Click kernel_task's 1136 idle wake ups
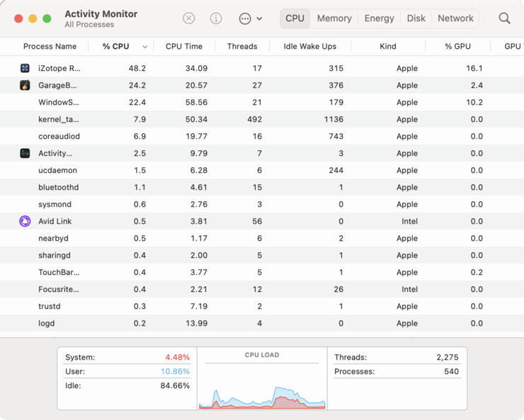The width and height of the screenshot is (524, 420). pos(334,119)
